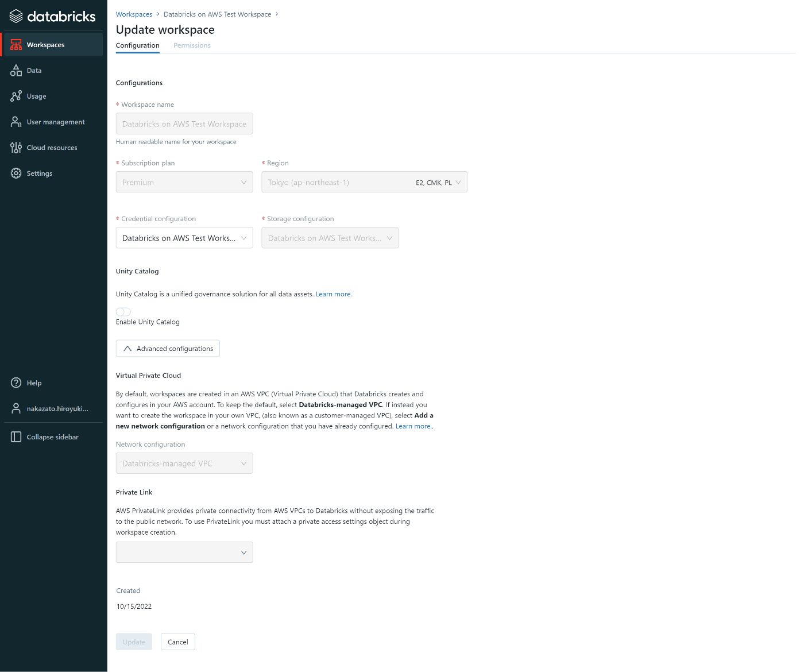Click the Databricks logo
This screenshot has width=804, height=672.
point(53,16)
